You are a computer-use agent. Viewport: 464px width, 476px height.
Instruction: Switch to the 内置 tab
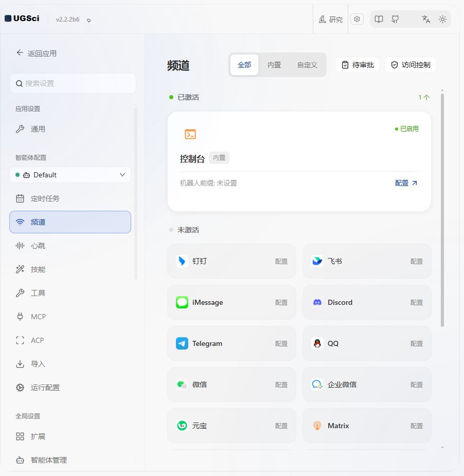[274, 65]
